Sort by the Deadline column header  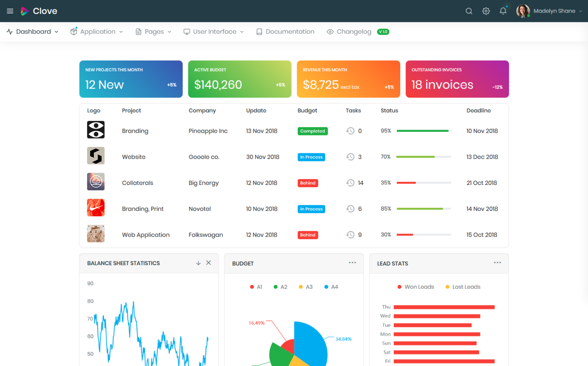(479, 110)
